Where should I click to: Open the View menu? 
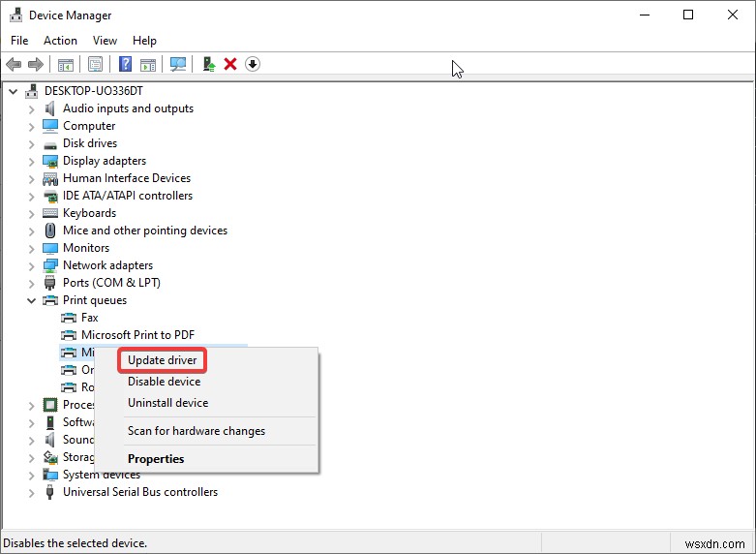[105, 41]
